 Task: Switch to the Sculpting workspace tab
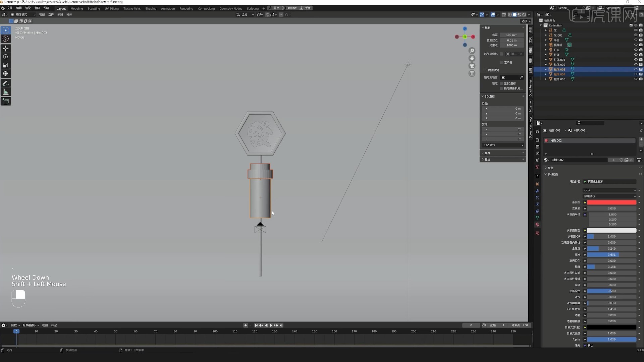pos(94,9)
